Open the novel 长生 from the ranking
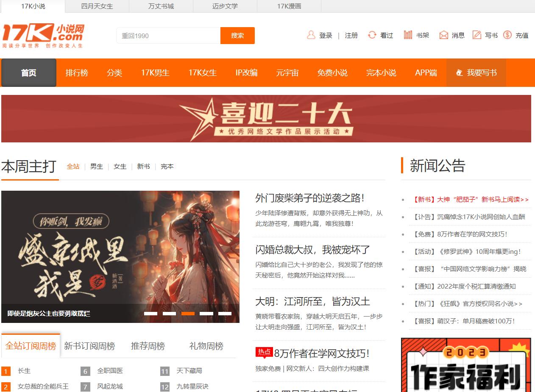 (x=24, y=371)
